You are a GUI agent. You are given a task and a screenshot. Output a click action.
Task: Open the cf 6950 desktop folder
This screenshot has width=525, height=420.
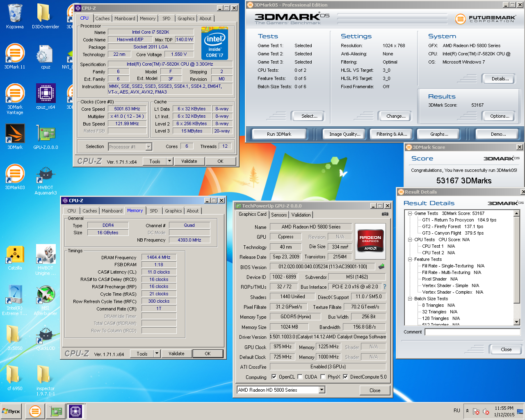pyautogui.click(x=15, y=378)
